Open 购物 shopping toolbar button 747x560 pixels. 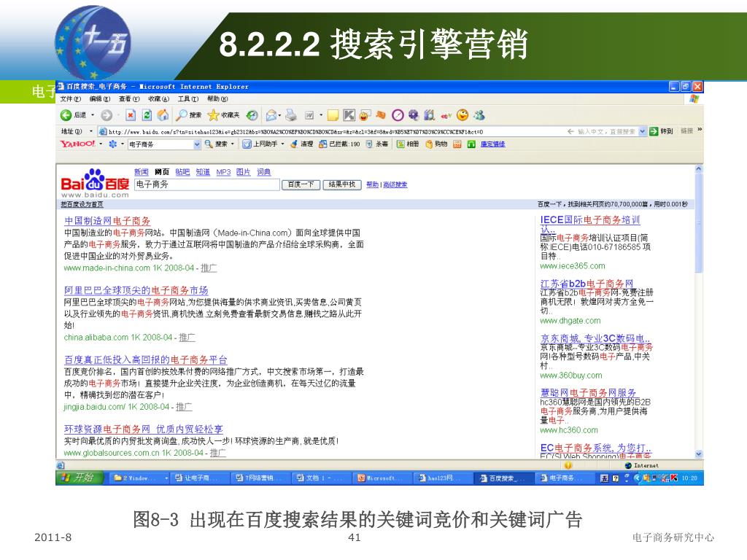click(436, 144)
